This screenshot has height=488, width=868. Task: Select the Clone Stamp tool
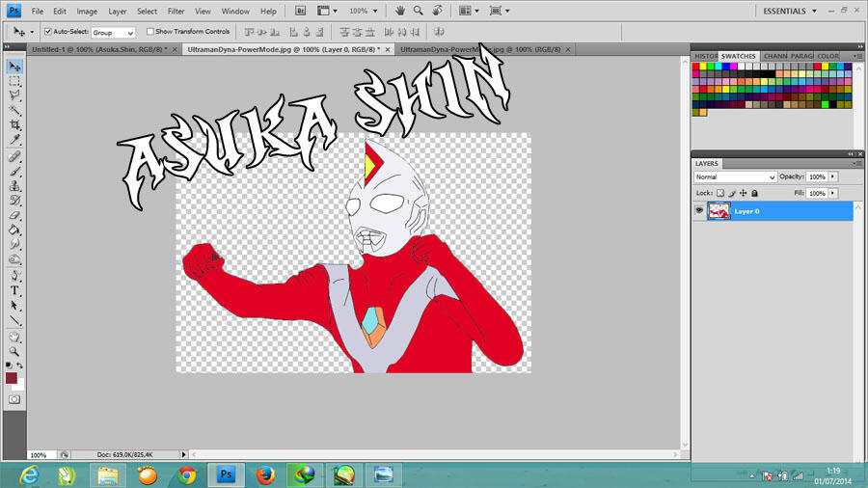[x=14, y=186]
